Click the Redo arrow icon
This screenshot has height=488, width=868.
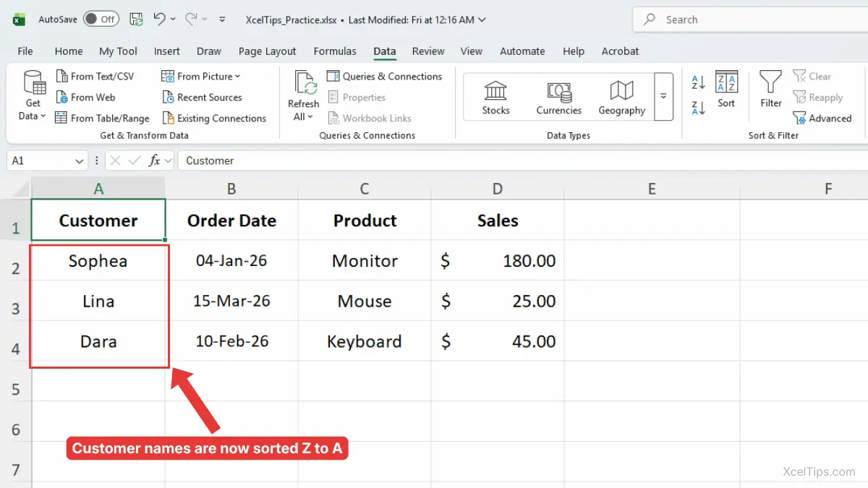point(191,20)
